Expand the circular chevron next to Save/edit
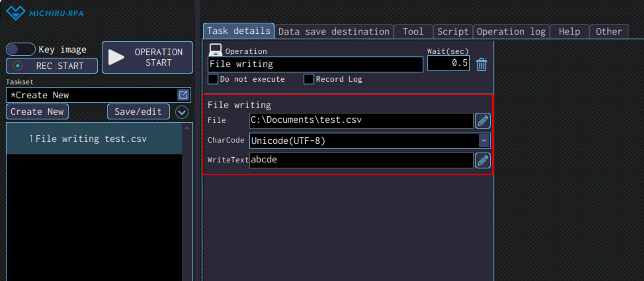This screenshot has width=644, height=281. [x=182, y=112]
